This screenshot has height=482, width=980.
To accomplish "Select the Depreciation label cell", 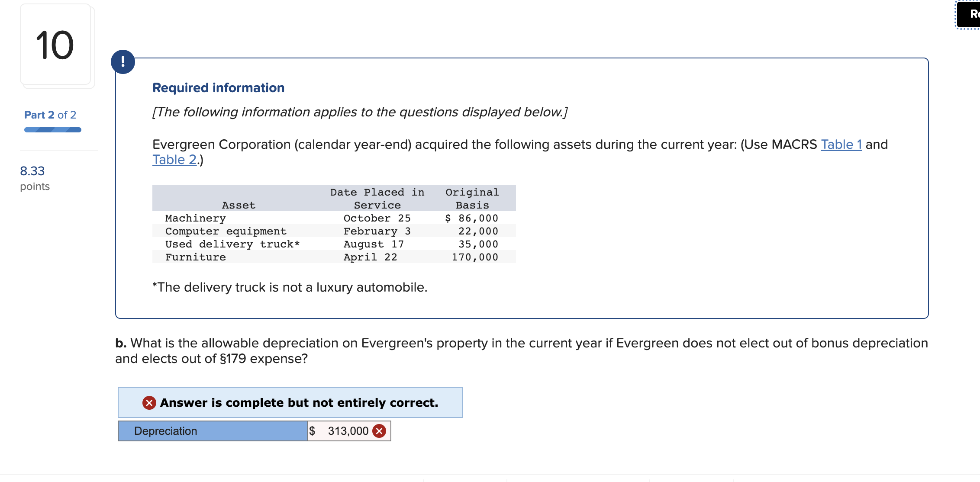I will tap(212, 431).
